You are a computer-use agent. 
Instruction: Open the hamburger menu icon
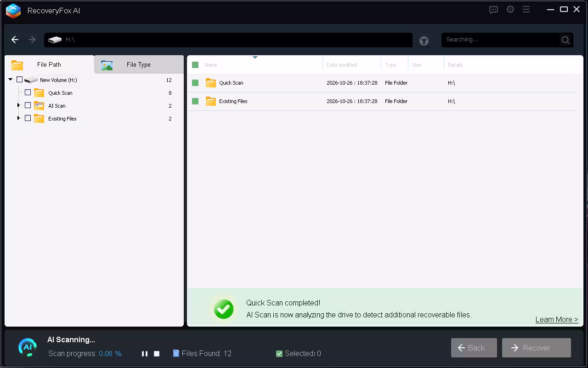pos(526,9)
